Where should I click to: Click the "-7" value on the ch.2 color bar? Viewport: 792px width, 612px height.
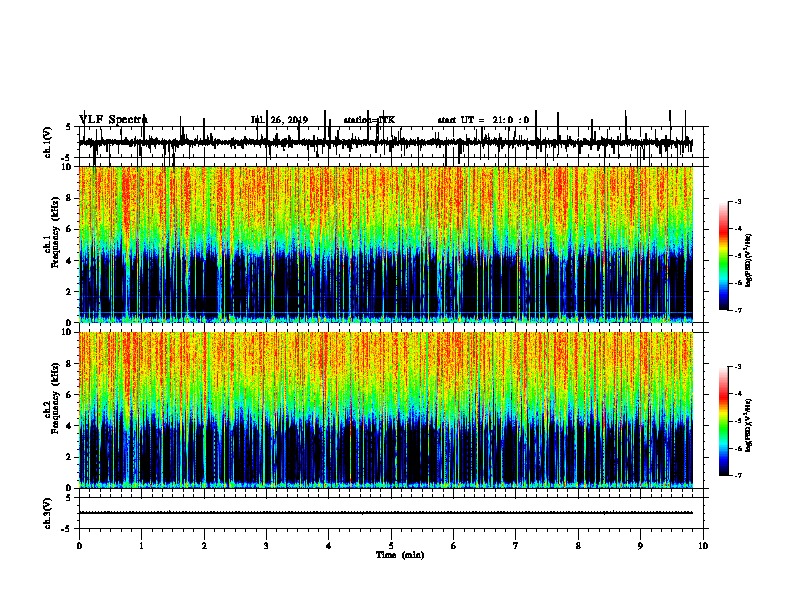pyautogui.click(x=738, y=475)
